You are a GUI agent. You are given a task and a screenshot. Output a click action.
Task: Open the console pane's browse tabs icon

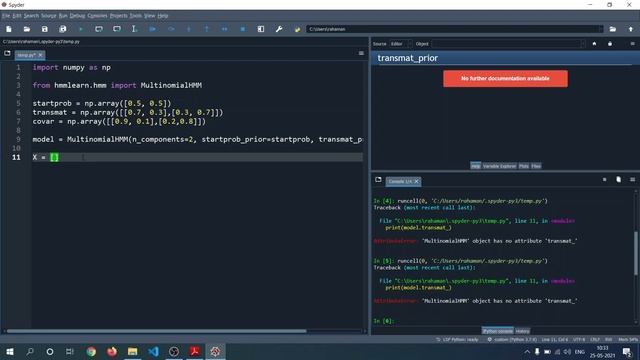tap(378, 180)
